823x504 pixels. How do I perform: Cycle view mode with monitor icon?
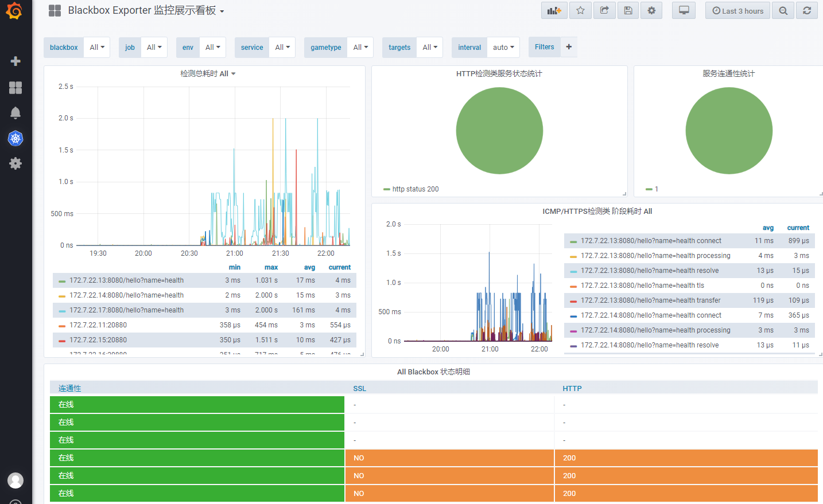[x=684, y=10]
